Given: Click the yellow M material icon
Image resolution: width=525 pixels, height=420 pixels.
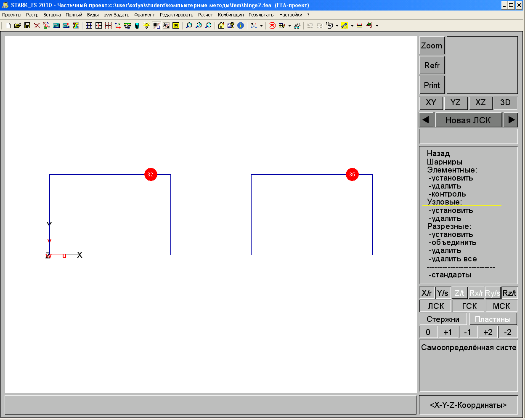Looking at the screenshot, I should click(x=176, y=26).
